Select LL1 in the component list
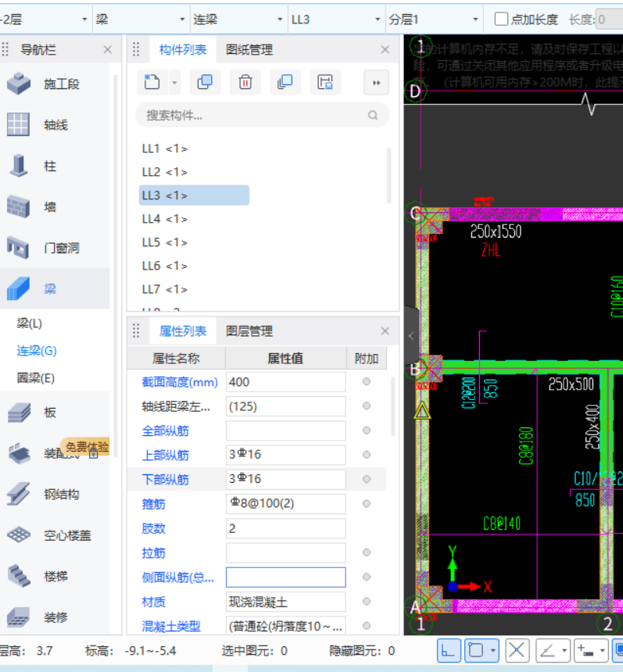Viewport: 623px width, 672px height. point(165,148)
